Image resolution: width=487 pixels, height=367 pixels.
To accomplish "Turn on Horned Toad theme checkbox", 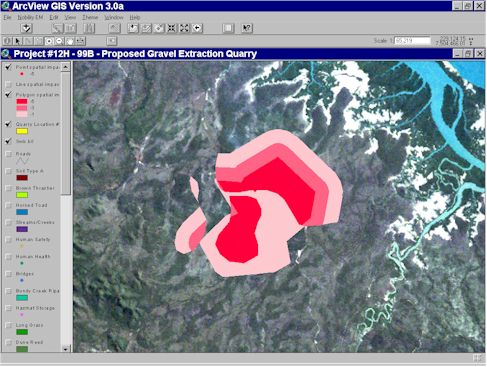I will click(8, 206).
